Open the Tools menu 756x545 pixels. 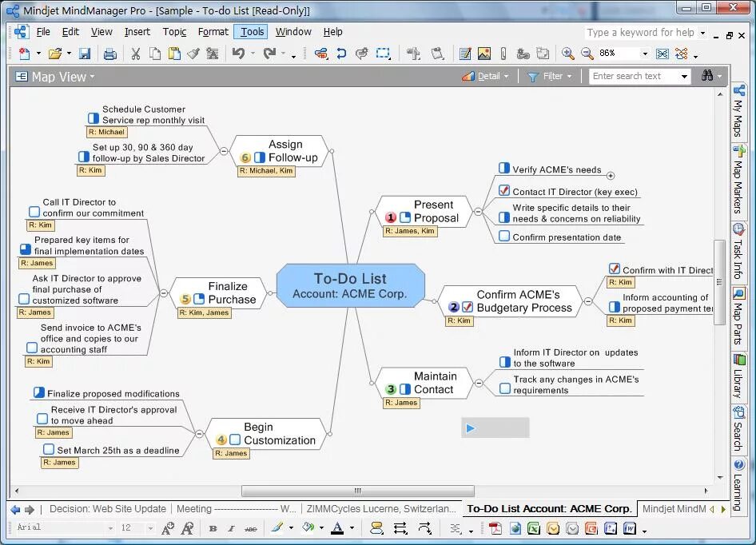252,32
